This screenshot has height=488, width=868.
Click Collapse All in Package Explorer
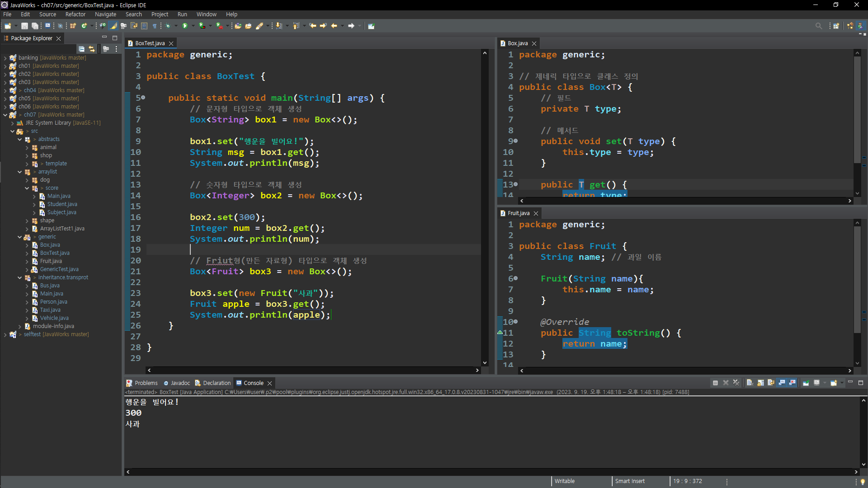coord(81,49)
